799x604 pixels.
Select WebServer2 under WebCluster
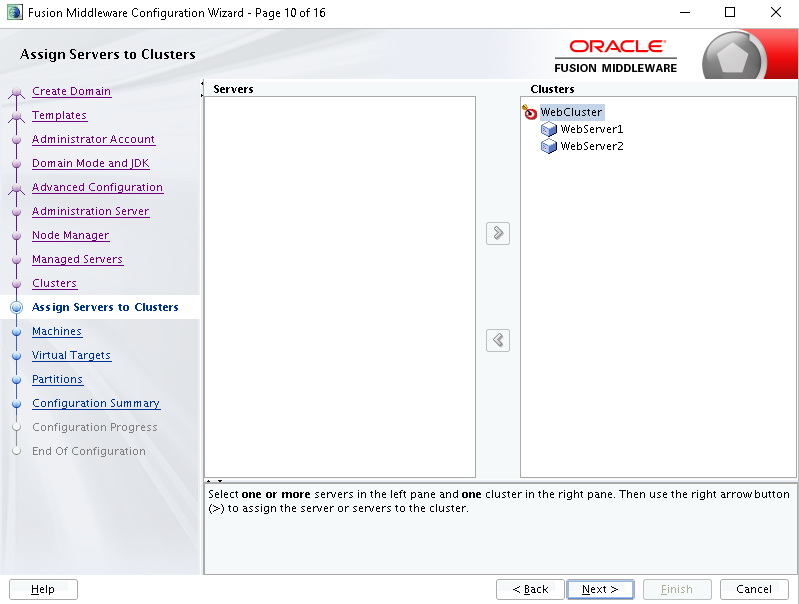(592, 146)
